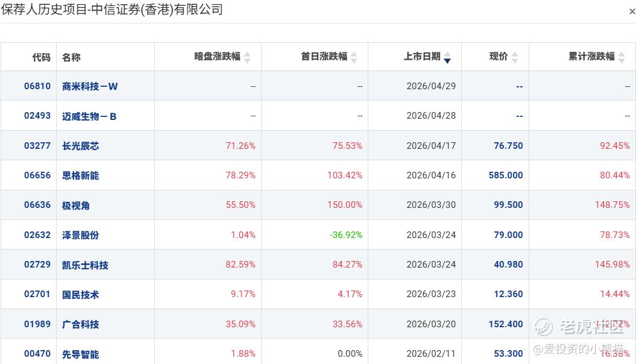The width and height of the screenshot is (636, 364).
Task: Sort by 累计涨跌幅 column arrows
Action: [622, 58]
